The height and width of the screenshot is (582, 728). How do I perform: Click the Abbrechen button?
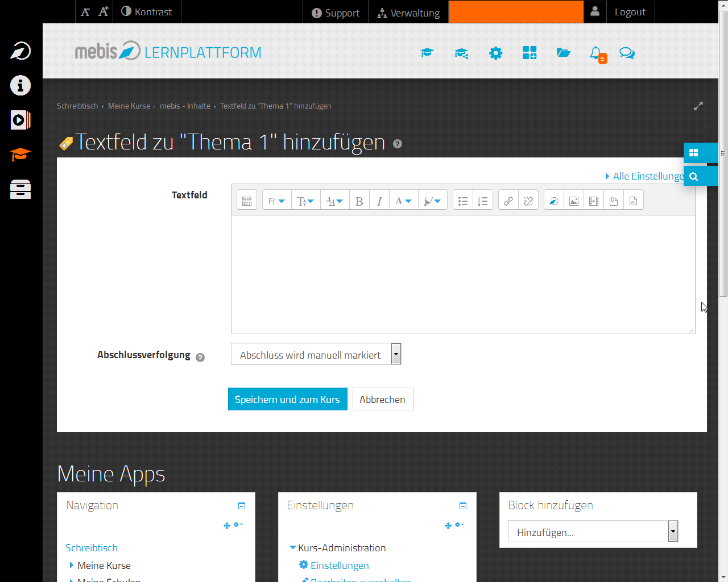click(382, 400)
